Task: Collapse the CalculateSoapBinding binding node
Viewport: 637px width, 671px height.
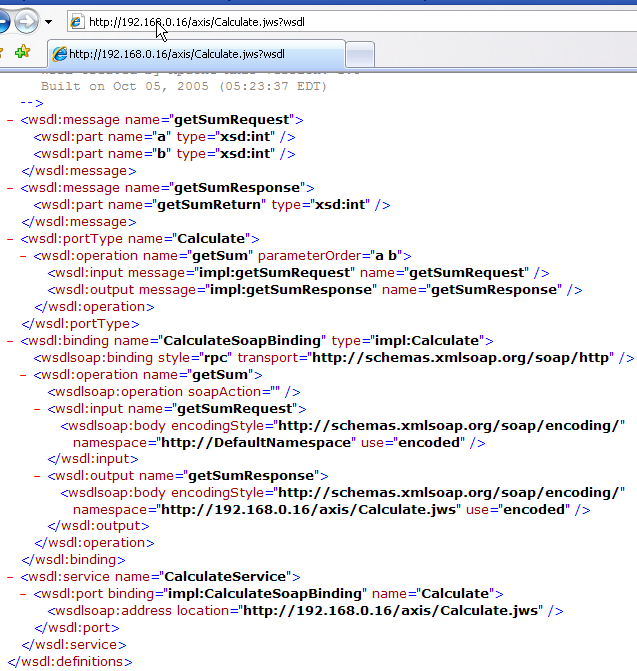Action: pos(10,341)
